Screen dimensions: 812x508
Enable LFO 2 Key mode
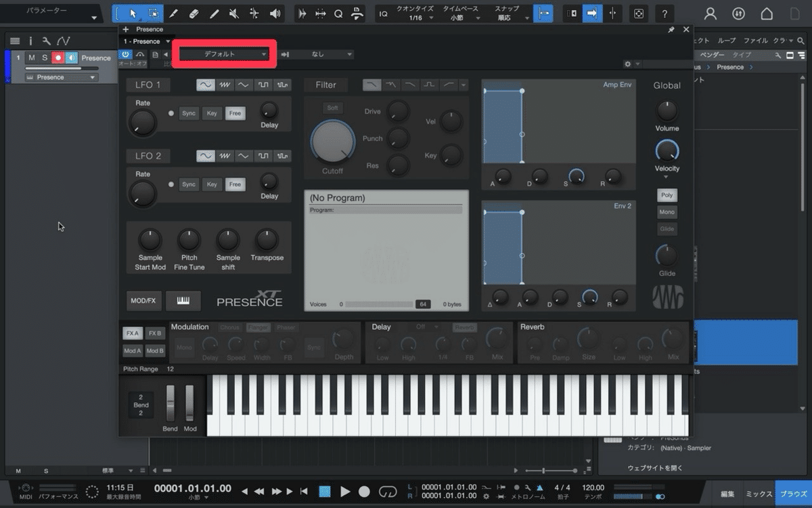tap(212, 184)
